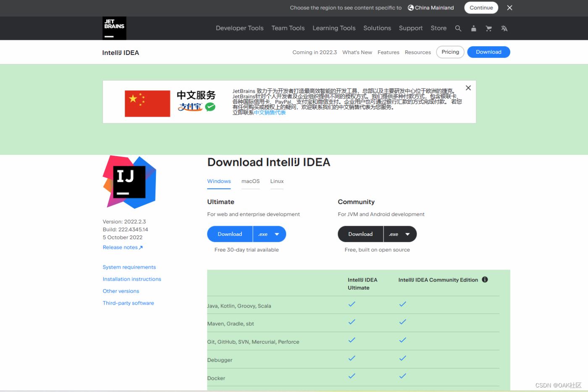Open Installation instructions link
This screenshot has width=588, height=392.
132,279
